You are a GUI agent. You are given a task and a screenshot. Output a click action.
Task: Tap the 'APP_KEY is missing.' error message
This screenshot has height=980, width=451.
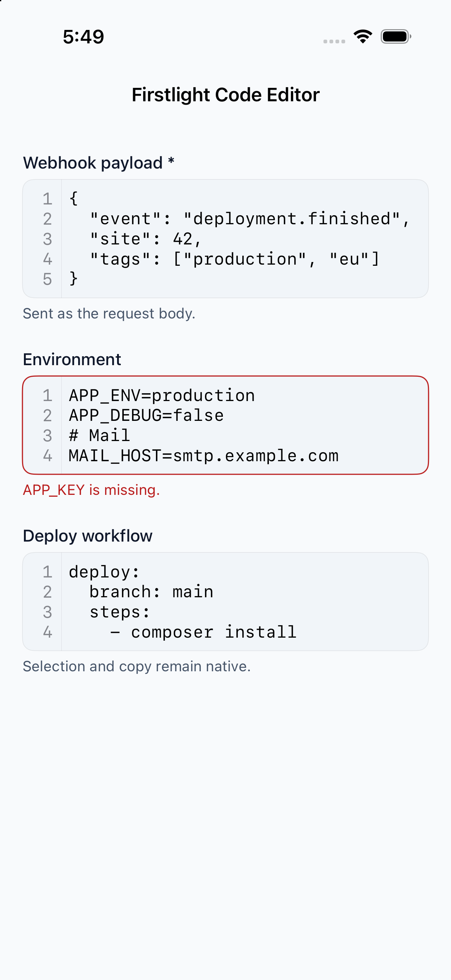click(x=91, y=490)
